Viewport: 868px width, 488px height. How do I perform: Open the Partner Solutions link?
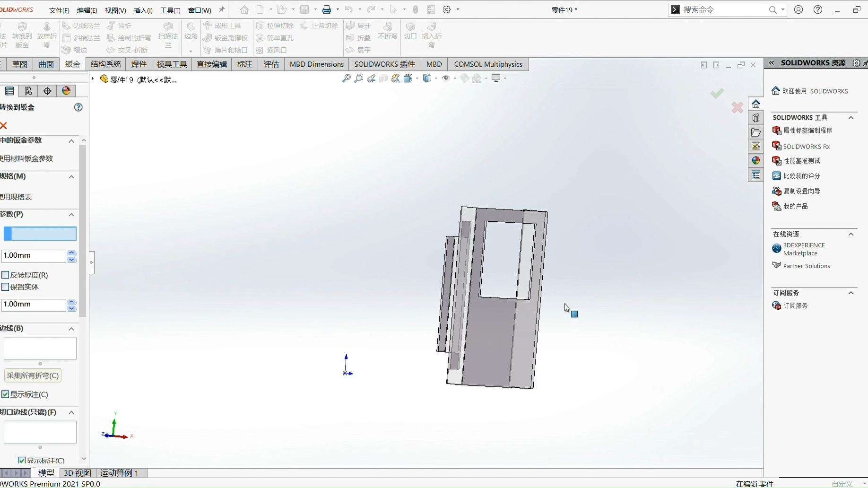pos(806,266)
